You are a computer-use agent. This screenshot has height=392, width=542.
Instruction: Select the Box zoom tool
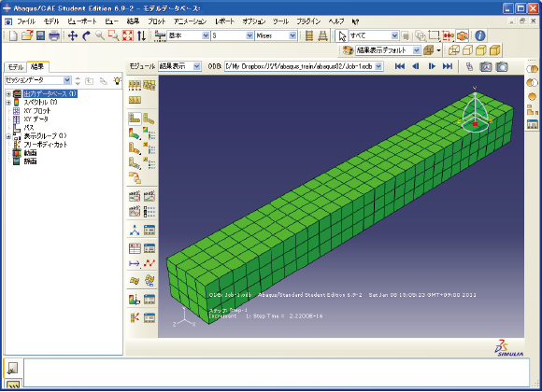tap(114, 35)
